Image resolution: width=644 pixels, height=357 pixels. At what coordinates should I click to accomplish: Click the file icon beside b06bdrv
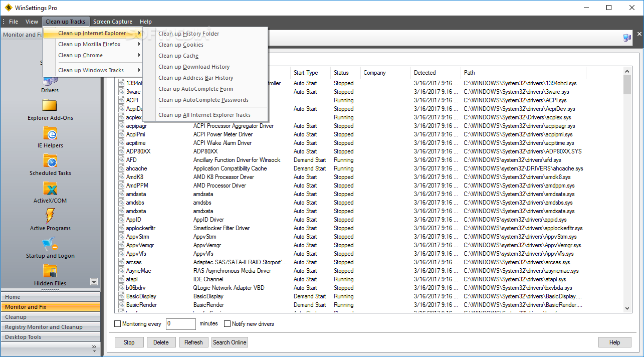tap(121, 288)
